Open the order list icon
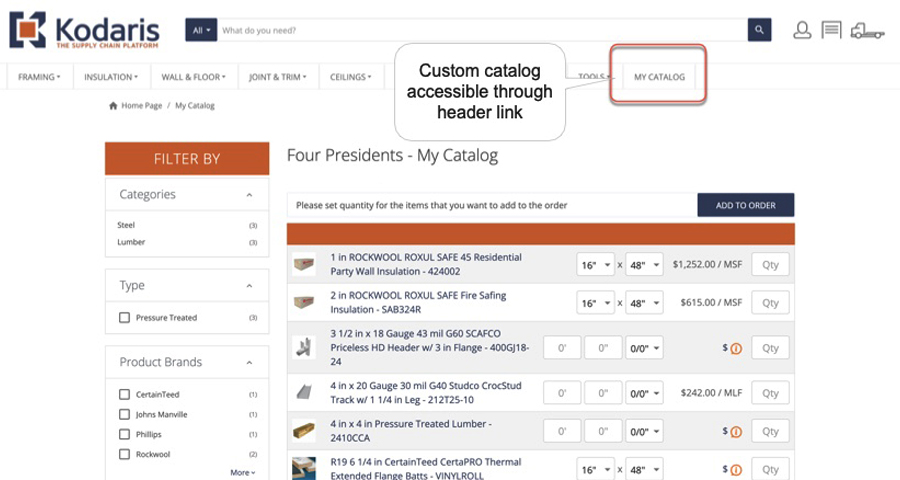The width and height of the screenshot is (900, 480). 831,30
